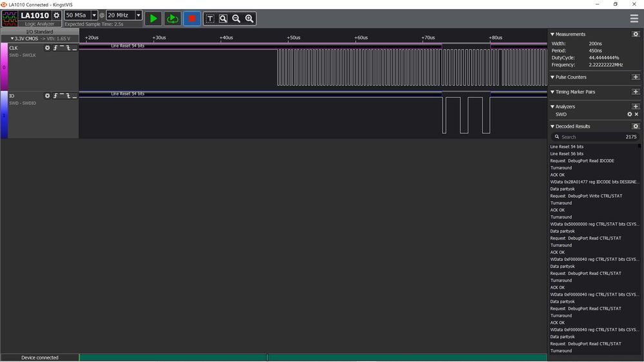Select 'Line Reset 56 bits' decoded result

(567, 153)
